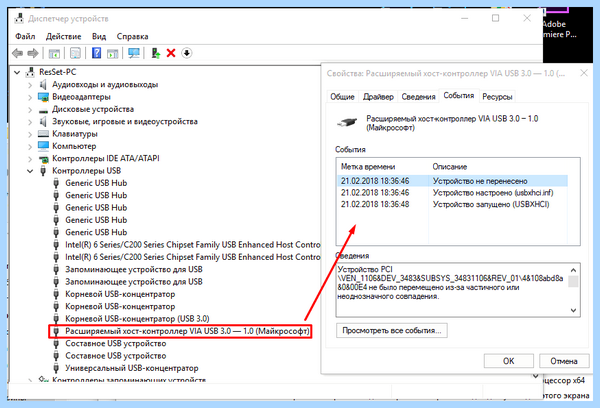Click the Клавиатуры keyboard icon

click(x=43, y=134)
